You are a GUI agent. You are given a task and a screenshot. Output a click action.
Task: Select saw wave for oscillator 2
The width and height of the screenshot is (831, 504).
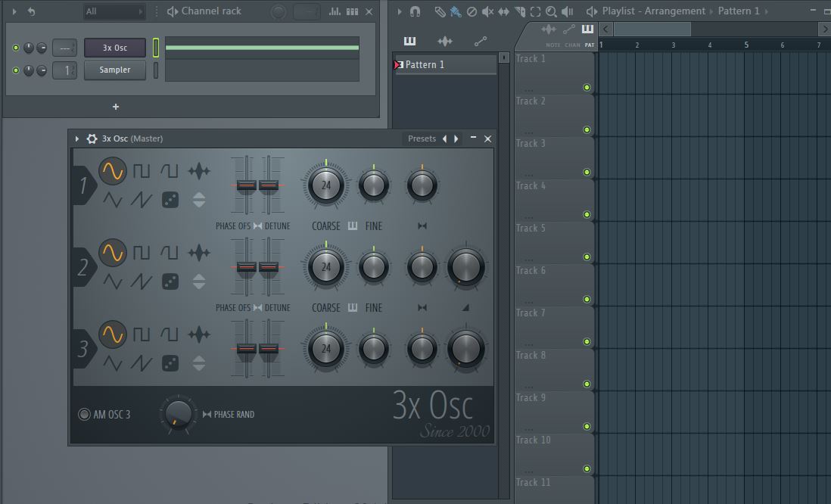coord(141,282)
